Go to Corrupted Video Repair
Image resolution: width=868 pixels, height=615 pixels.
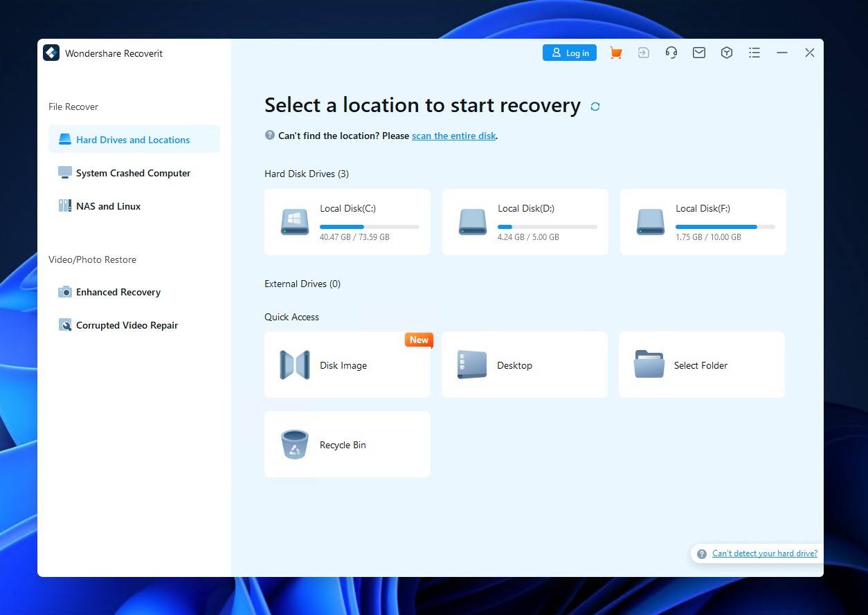click(x=134, y=325)
